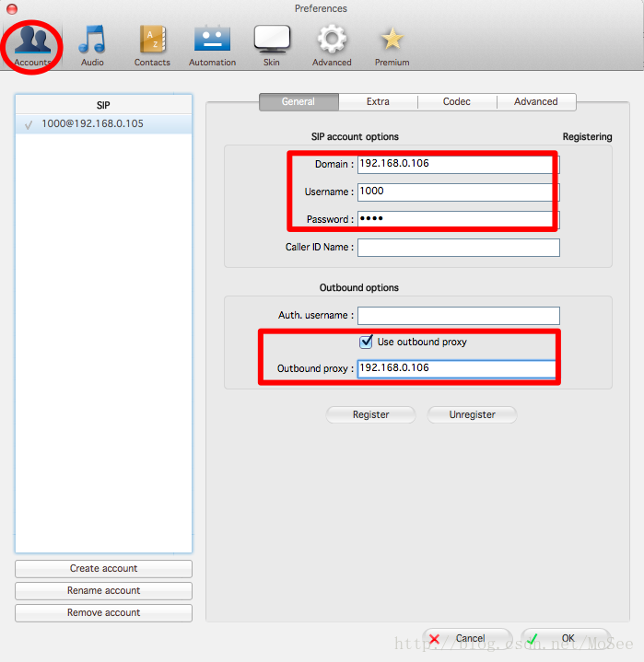Uncheck the Use outbound proxy checkbox
The width and height of the screenshot is (644, 662).
tap(366, 342)
